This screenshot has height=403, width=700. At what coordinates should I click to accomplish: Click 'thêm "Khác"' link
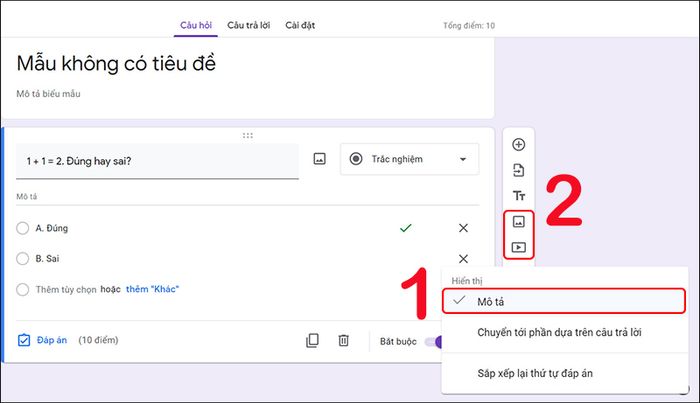pyautogui.click(x=152, y=289)
